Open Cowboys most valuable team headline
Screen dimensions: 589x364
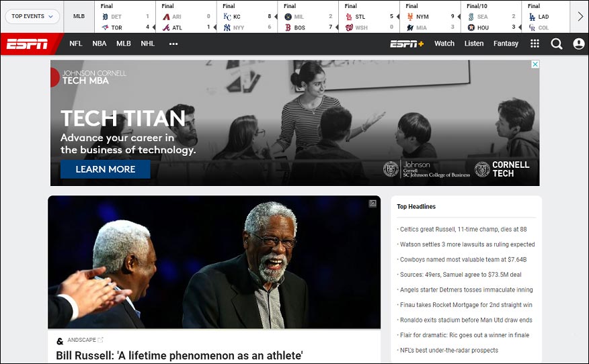coord(463,259)
